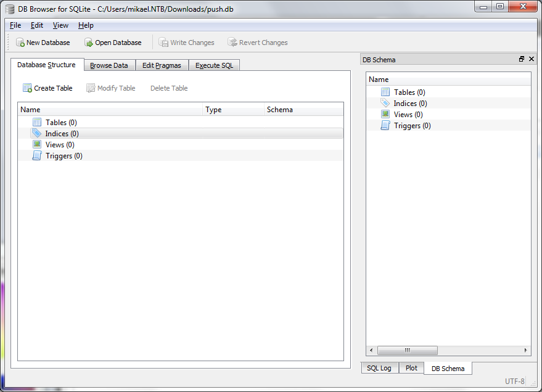Screen dimensions: 542x392
Task: Click the DB Schema scrollbar right arrow
Action: 526,350
